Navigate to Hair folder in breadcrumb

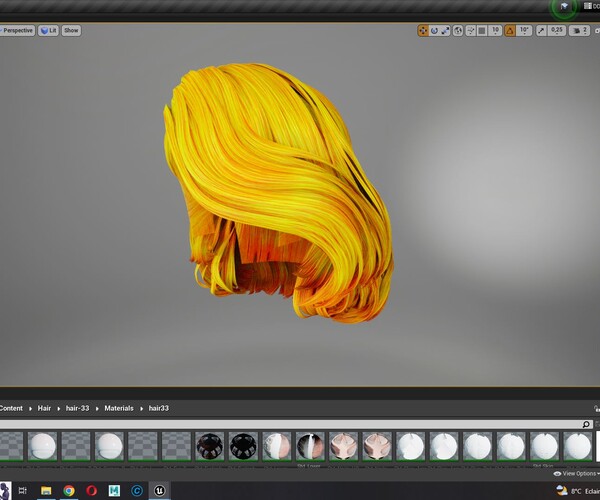pos(44,408)
